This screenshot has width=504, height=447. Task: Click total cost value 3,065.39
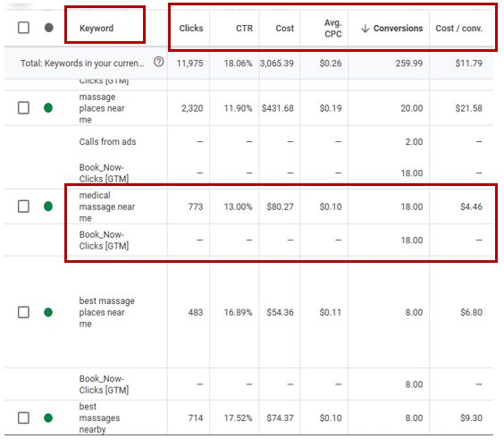point(277,63)
